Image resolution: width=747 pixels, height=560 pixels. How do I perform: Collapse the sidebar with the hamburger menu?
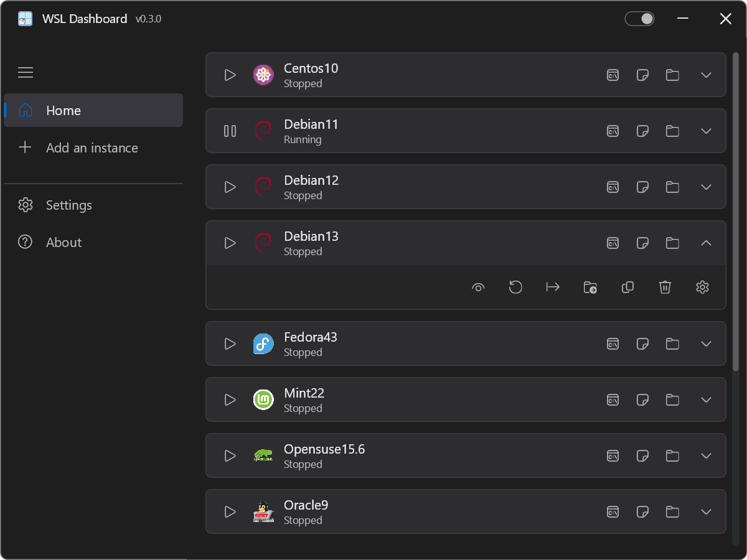click(x=26, y=73)
